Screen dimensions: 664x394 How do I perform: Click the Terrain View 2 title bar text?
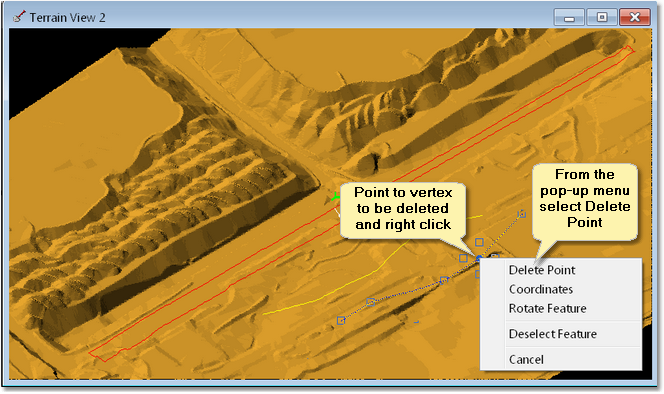pyautogui.click(x=67, y=17)
